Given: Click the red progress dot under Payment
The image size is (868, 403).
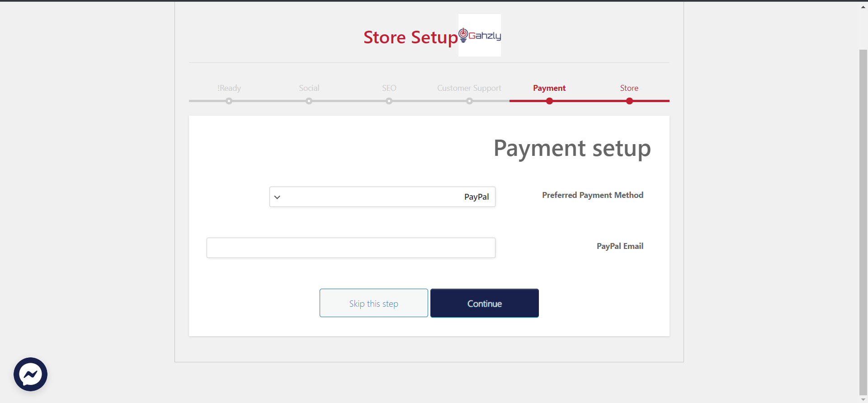Looking at the screenshot, I should point(549,101).
